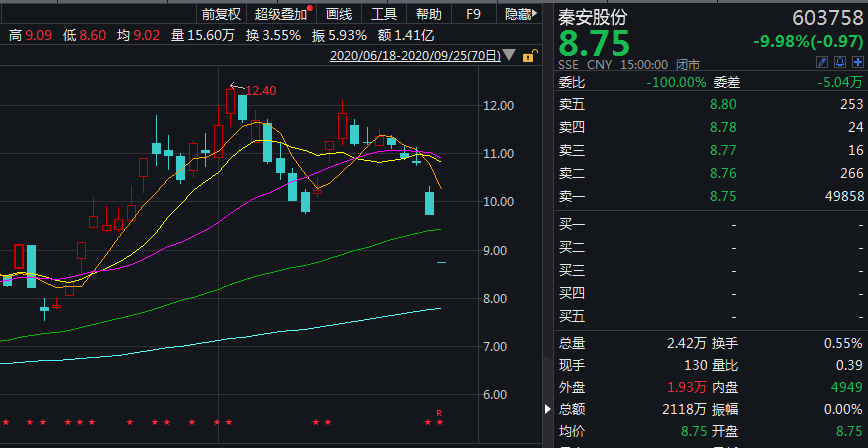Click the 额 1.41亿 readout
This screenshot has width=868, height=448.
click(406, 37)
